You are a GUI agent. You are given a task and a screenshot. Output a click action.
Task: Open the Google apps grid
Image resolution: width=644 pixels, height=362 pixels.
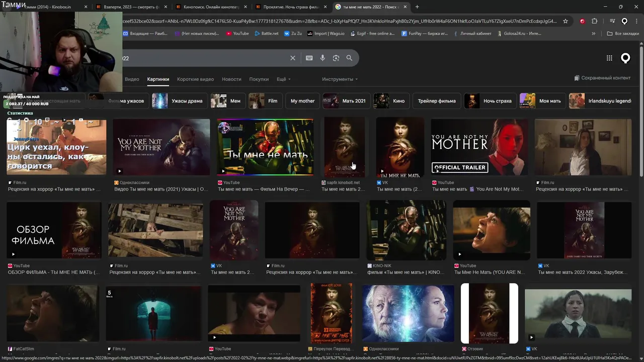click(x=609, y=58)
